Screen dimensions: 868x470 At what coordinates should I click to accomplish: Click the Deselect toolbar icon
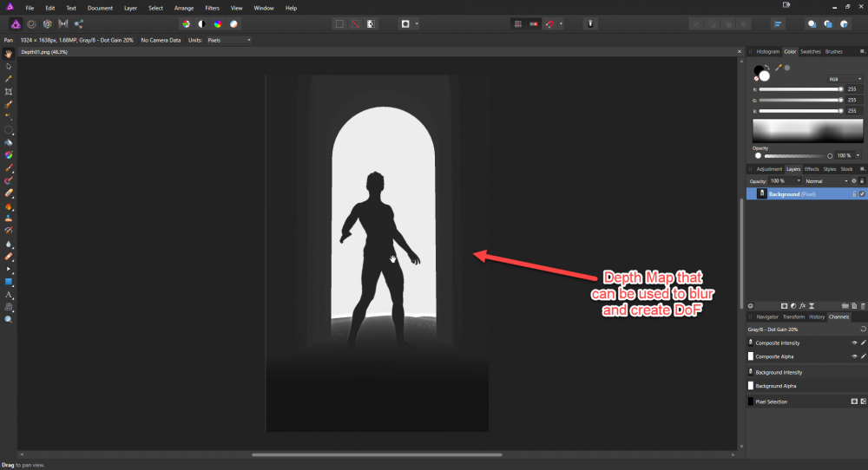click(x=355, y=23)
